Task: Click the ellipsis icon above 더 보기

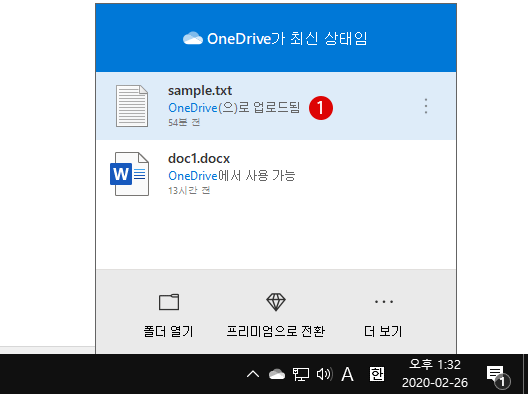Action: [384, 302]
